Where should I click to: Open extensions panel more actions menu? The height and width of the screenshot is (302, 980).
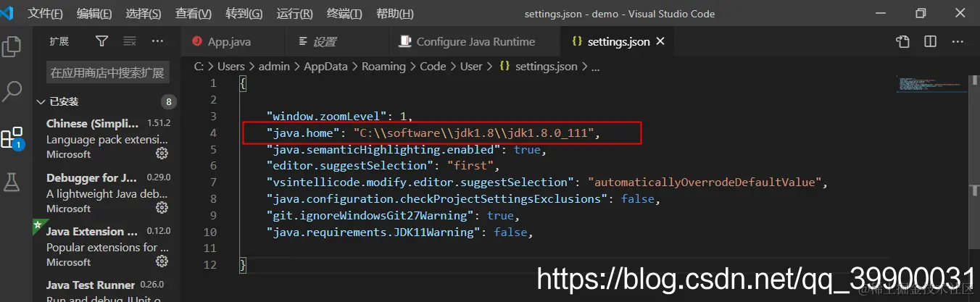[157, 42]
